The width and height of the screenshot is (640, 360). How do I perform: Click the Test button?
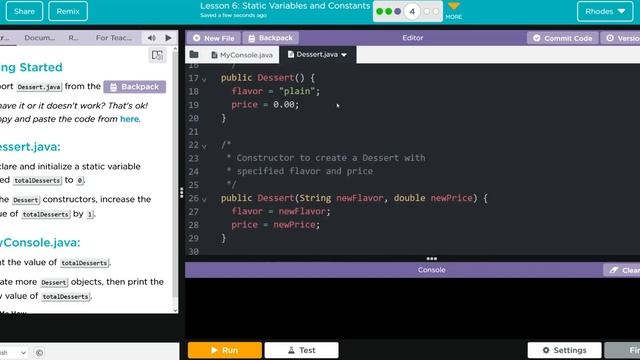(x=301, y=350)
